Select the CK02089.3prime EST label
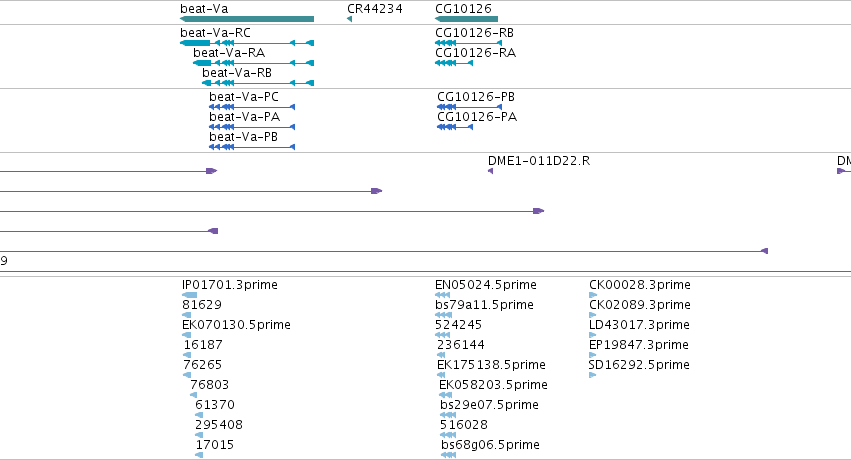 click(640, 305)
